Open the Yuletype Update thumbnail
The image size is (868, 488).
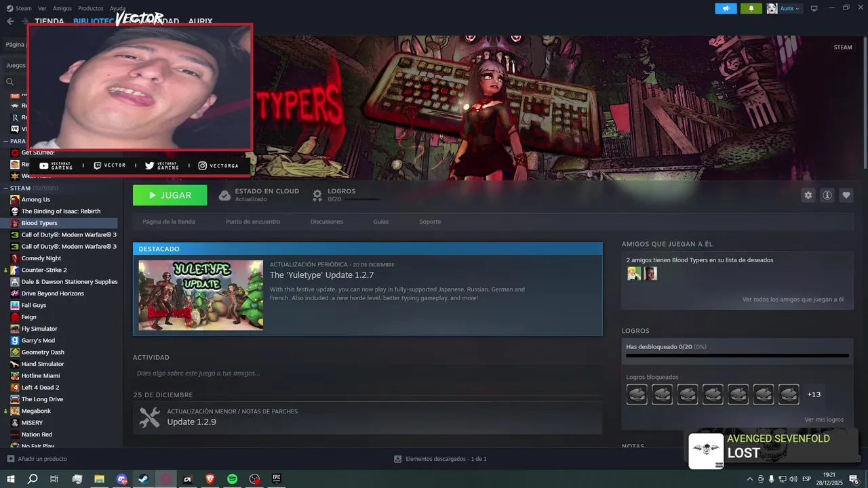click(201, 295)
